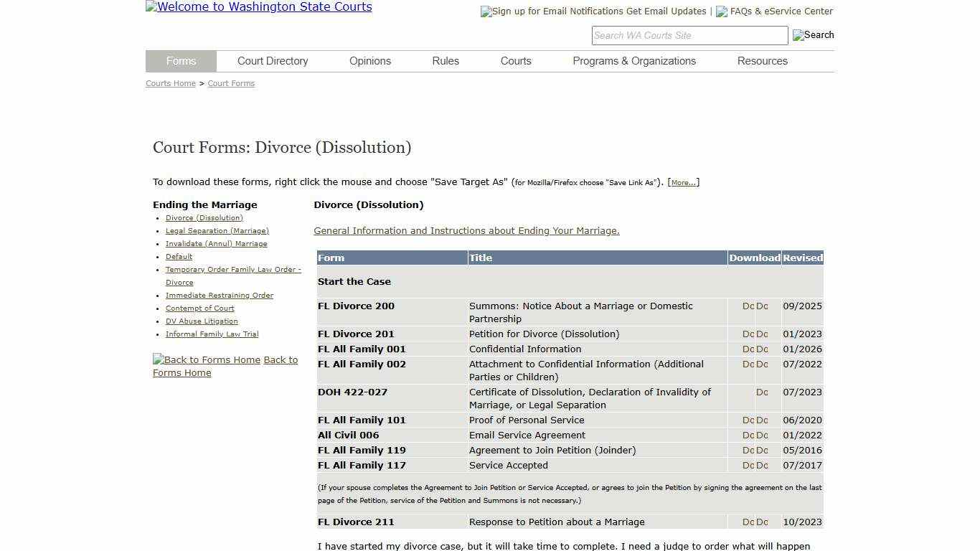Click the More... link after download instructions
This screenshot has width=980, height=551.
pos(682,182)
